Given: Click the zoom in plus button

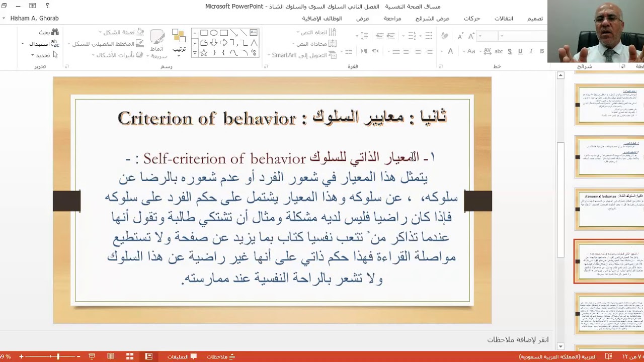Looking at the screenshot, I should click(x=21, y=356).
